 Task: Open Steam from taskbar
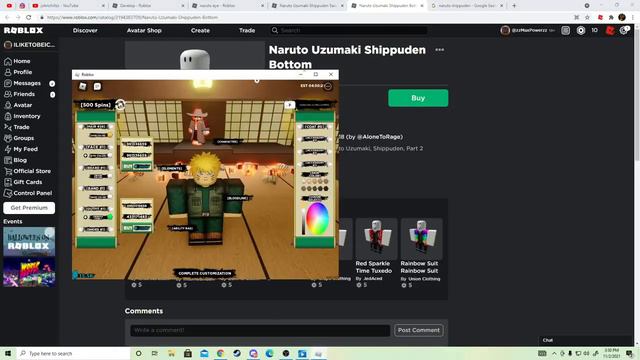tap(237, 353)
